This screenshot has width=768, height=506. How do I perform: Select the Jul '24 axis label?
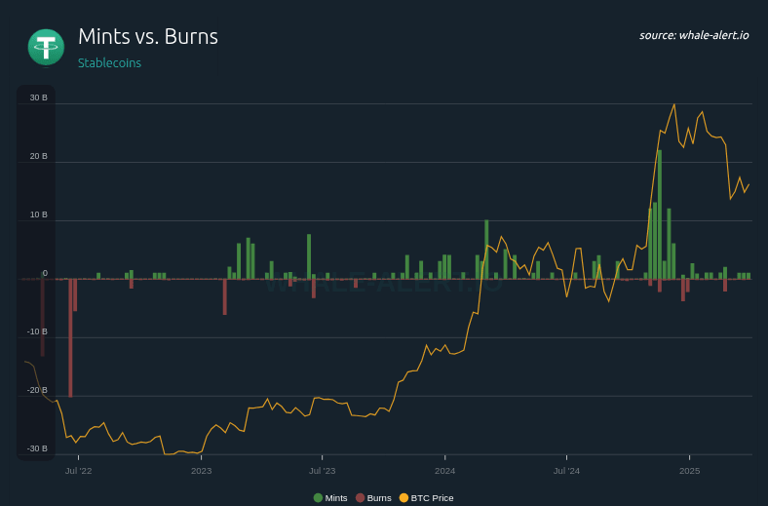point(567,471)
